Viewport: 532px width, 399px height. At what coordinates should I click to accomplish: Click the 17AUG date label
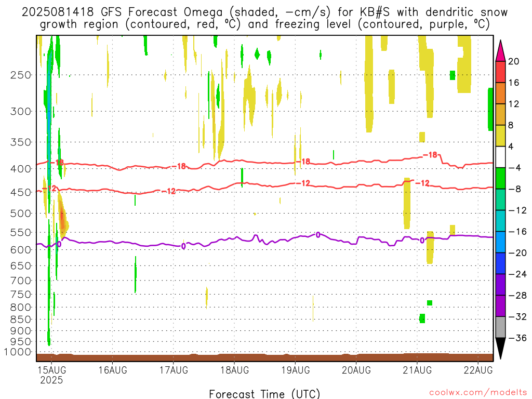(174, 370)
